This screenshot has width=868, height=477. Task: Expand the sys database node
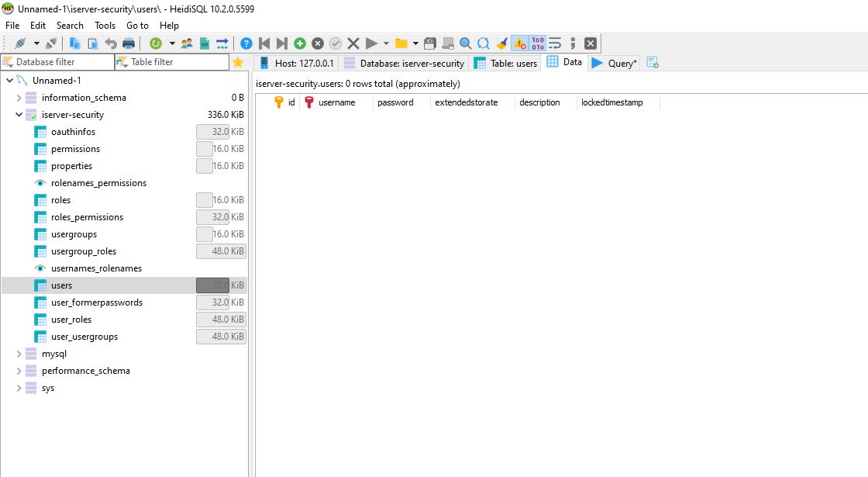[x=19, y=388]
